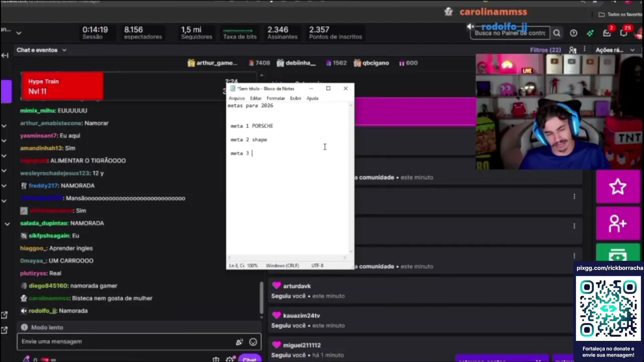Focus the Busca no Painel de controle field

click(x=509, y=33)
